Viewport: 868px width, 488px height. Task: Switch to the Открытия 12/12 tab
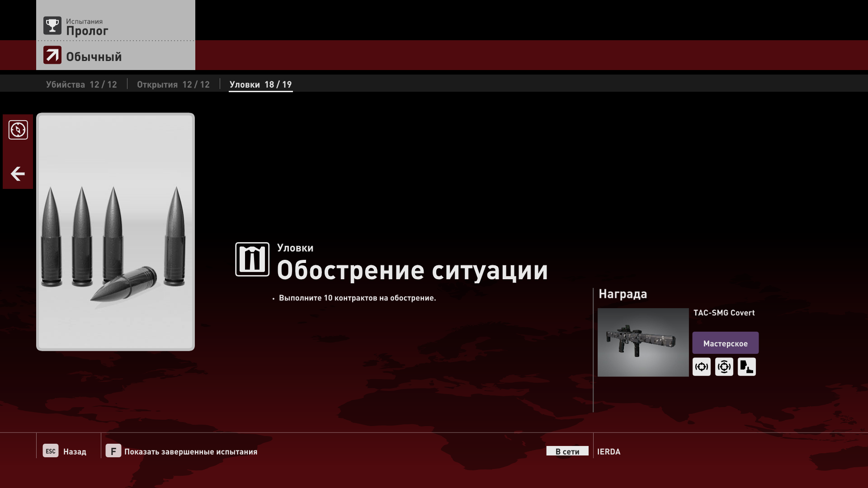(x=173, y=84)
